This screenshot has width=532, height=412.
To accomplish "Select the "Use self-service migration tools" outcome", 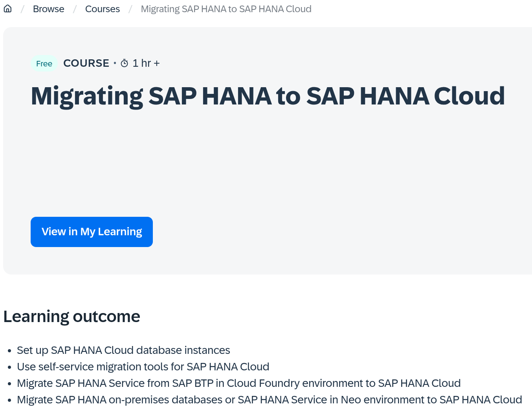I will tap(143, 366).
